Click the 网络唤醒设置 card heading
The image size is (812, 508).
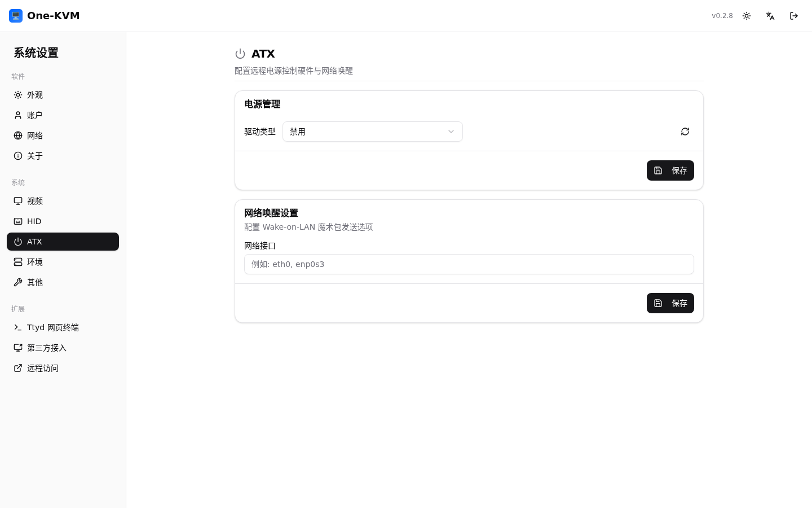click(x=271, y=213)
